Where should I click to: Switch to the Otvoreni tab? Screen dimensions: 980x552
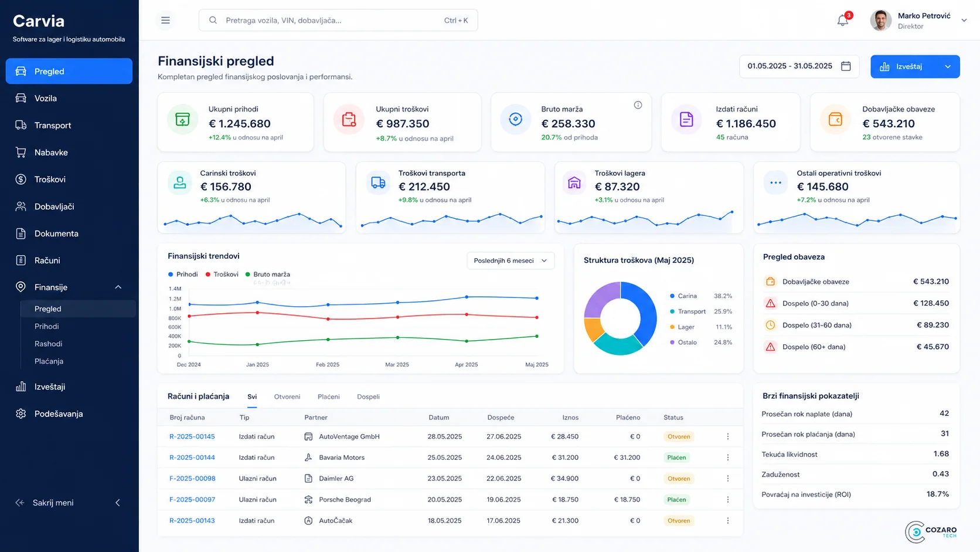pos(287,397)
